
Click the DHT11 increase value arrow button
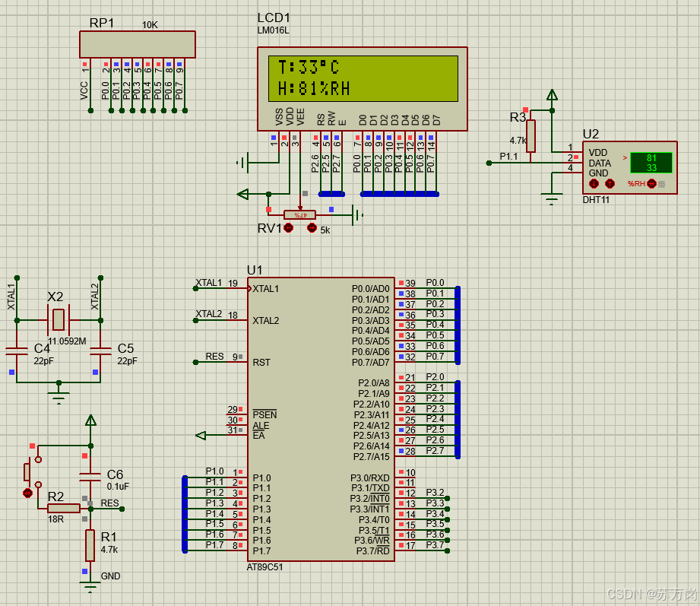(610, 183)
